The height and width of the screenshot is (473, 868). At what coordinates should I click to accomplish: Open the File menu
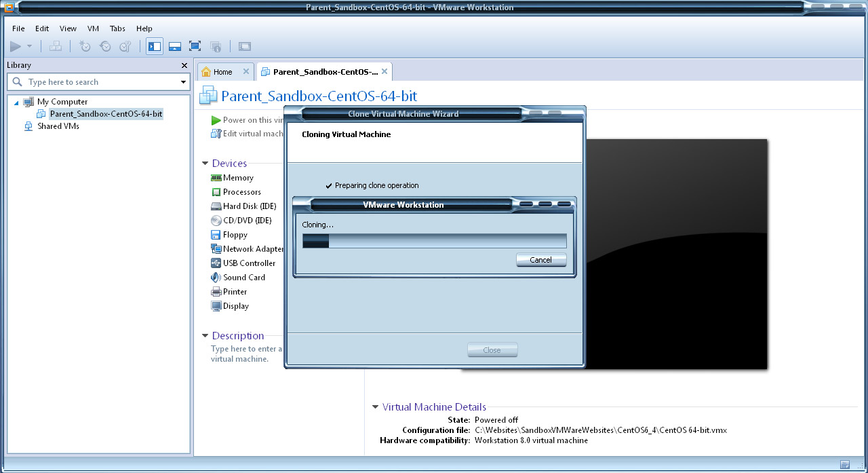click(18, 29)
